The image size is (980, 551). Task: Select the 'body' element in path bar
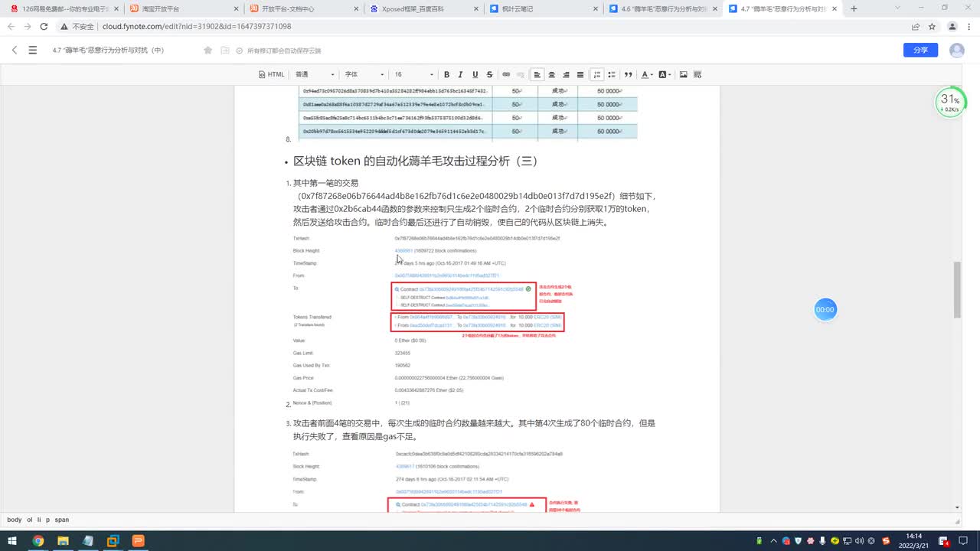(15, 520)
